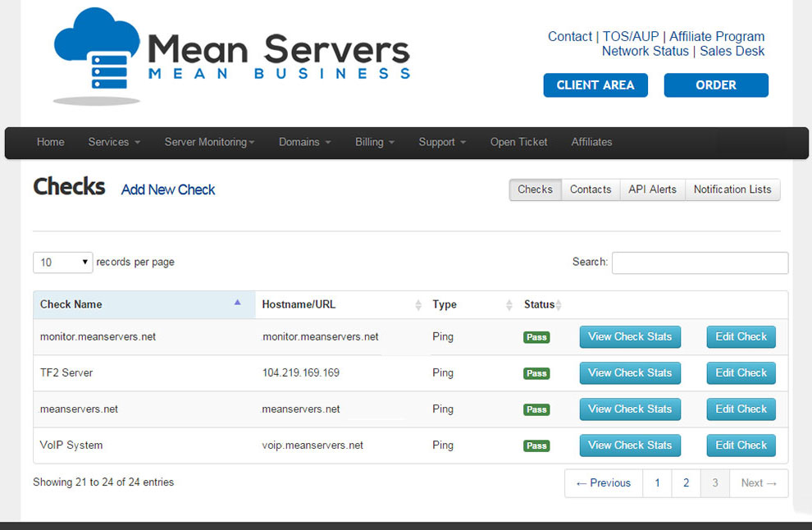Switch to the Checks tab
Image resolution: width=812 pixels, height=530 pixels.
pos(535,190)
